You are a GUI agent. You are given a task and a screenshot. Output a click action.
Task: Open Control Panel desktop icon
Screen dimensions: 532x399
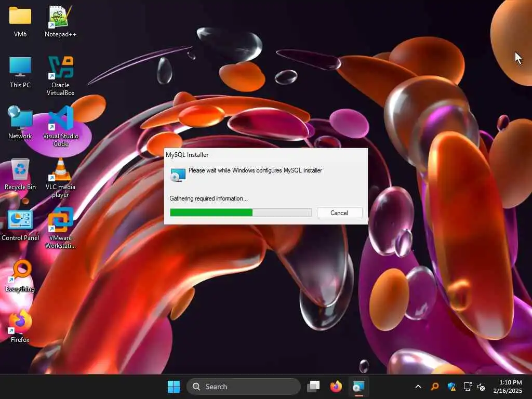(x=20, y=224)
